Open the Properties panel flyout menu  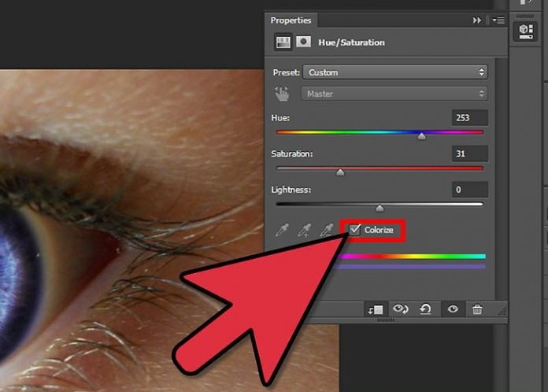pos(497,20)
